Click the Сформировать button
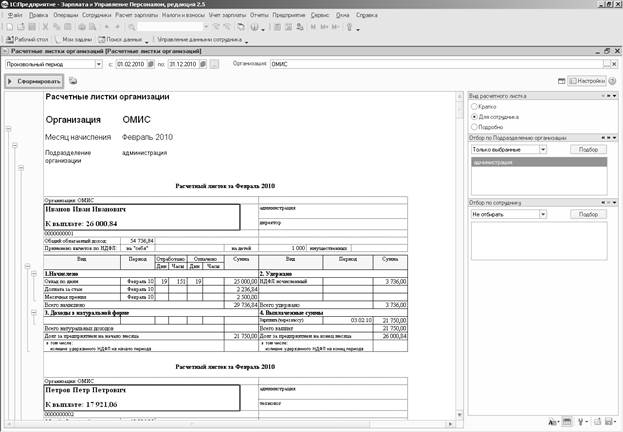This screenshot has width=623, height=432. [35, 81]
